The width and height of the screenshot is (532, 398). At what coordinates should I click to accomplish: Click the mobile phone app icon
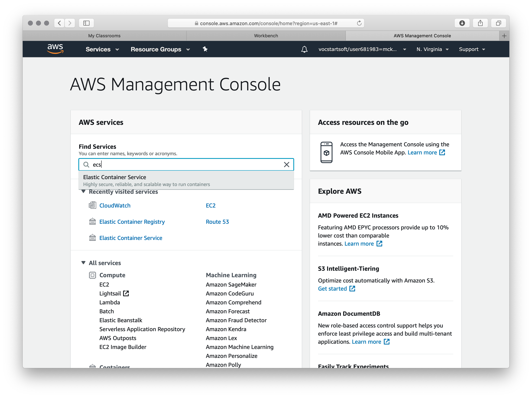point(326,152)
